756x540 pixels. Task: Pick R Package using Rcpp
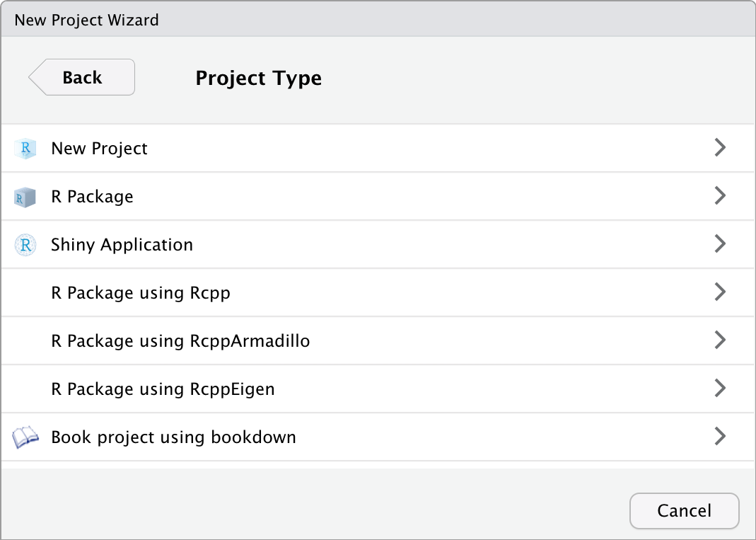pos(141,293)
